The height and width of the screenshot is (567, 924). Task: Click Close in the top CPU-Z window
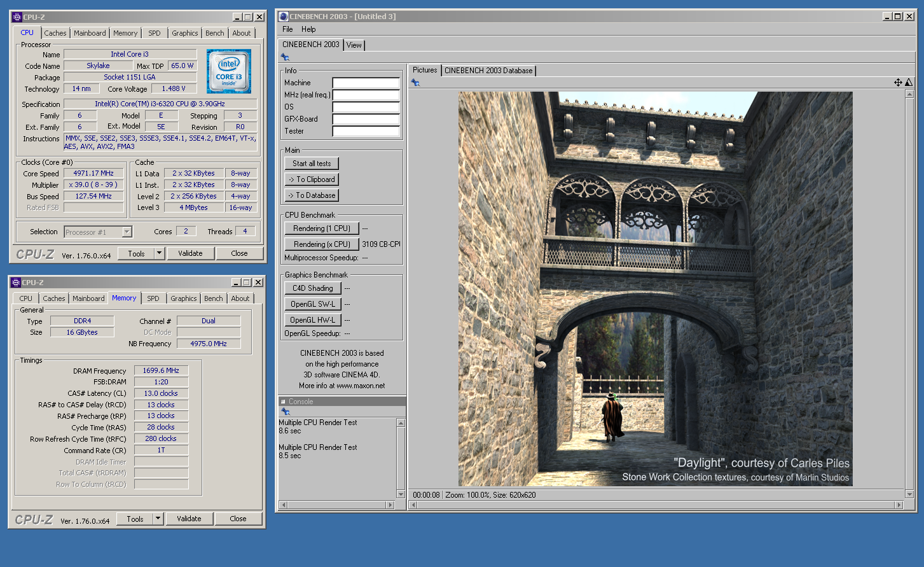(239, 253)
